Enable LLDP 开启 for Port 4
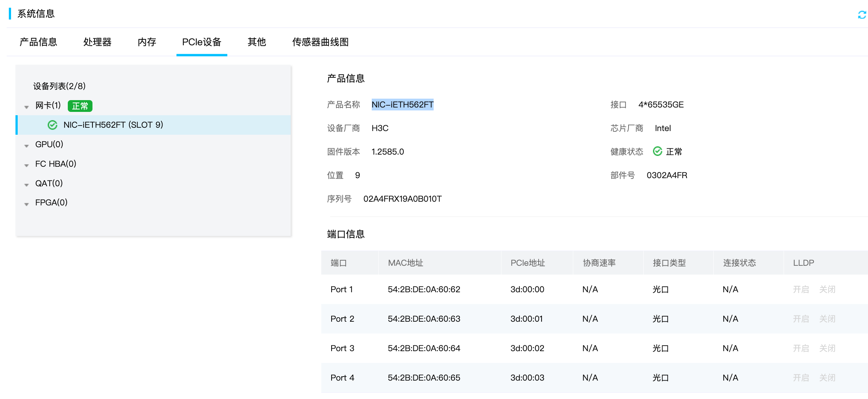Image resolution: width=868 pixels, height=399 pixels. point(801,378)
